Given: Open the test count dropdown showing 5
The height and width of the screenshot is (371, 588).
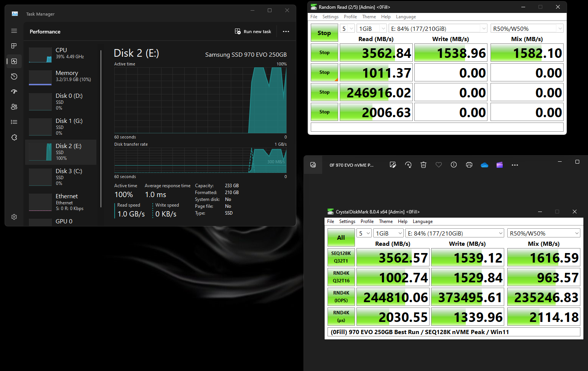Looking at the screenshot, I should coord(347,29).
